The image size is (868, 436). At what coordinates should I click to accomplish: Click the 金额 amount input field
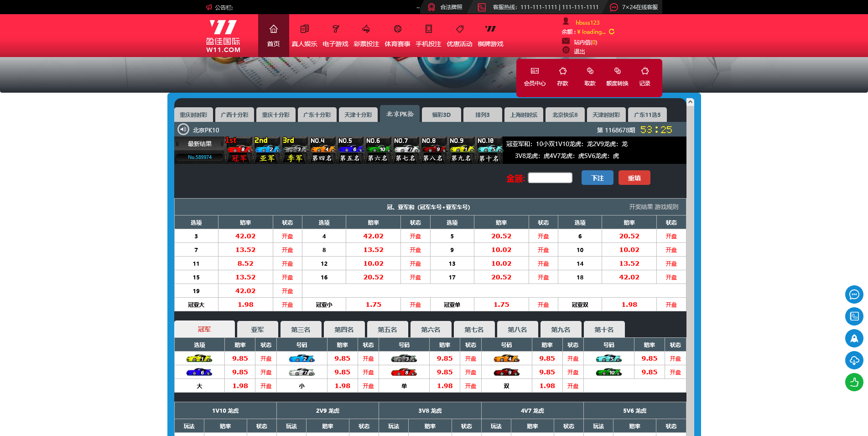tap(550, 178)
